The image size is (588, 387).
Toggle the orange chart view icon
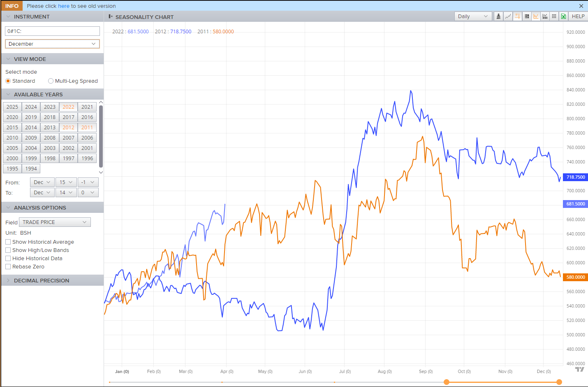pos(536,16)
